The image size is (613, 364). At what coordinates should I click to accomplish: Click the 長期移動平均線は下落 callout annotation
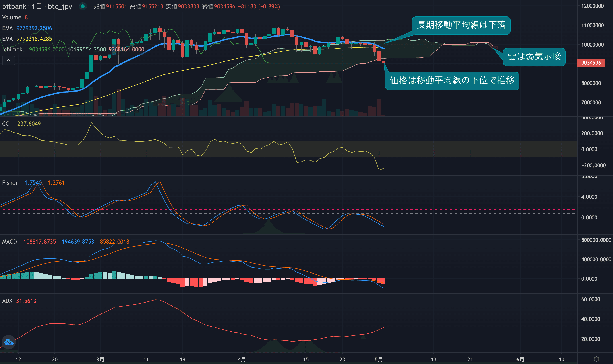tap(461, 25)
